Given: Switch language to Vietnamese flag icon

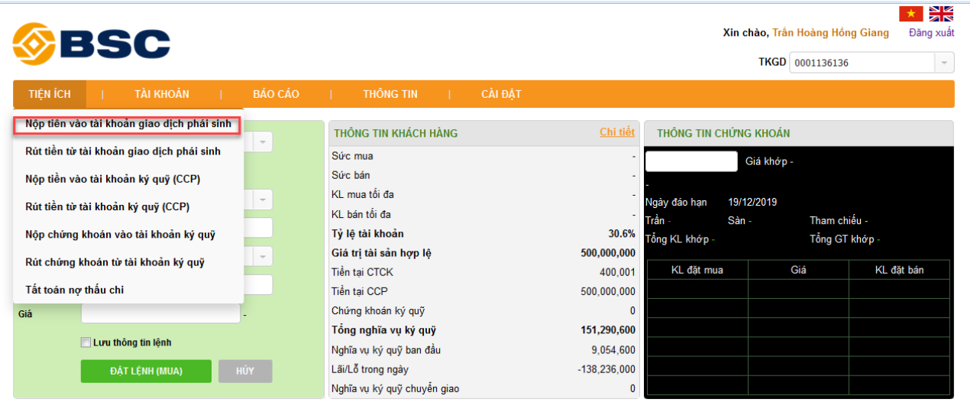Looking at the screenshot, I should (910, 14).
